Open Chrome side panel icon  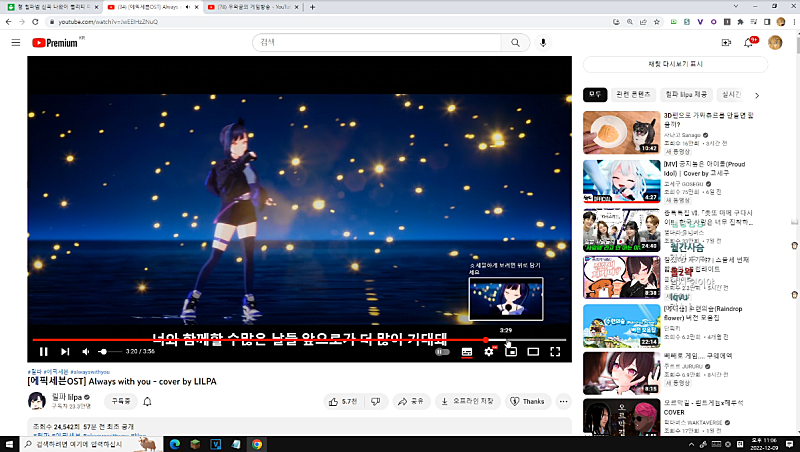[767, 22]
